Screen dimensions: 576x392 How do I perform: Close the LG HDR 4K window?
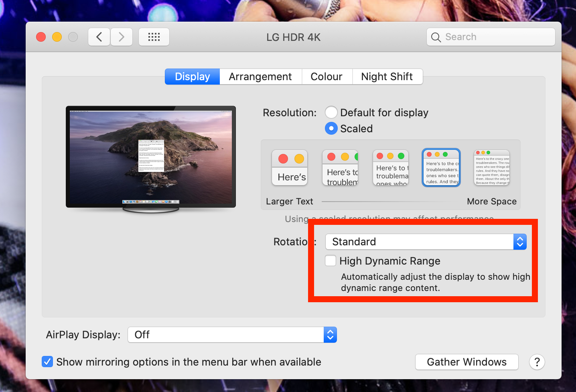click(41, 37)
